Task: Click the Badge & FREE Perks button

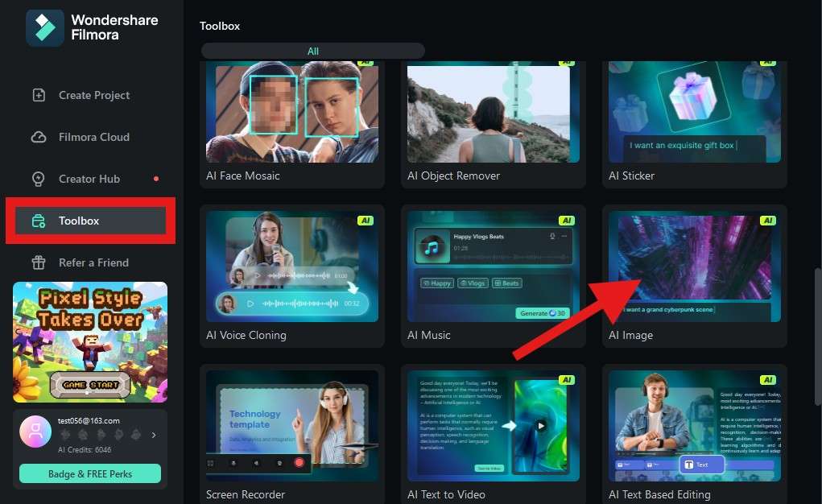Action: click(90, 473)
